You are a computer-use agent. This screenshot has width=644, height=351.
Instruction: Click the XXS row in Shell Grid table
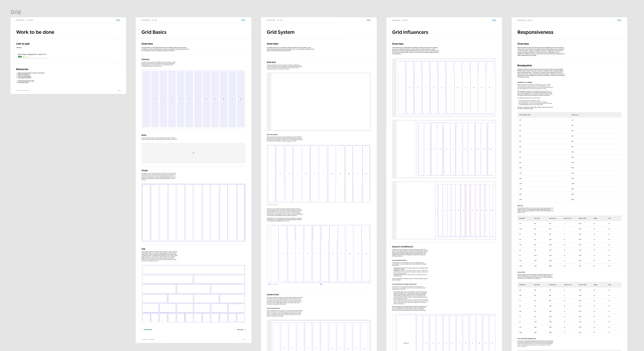(569, 229)
